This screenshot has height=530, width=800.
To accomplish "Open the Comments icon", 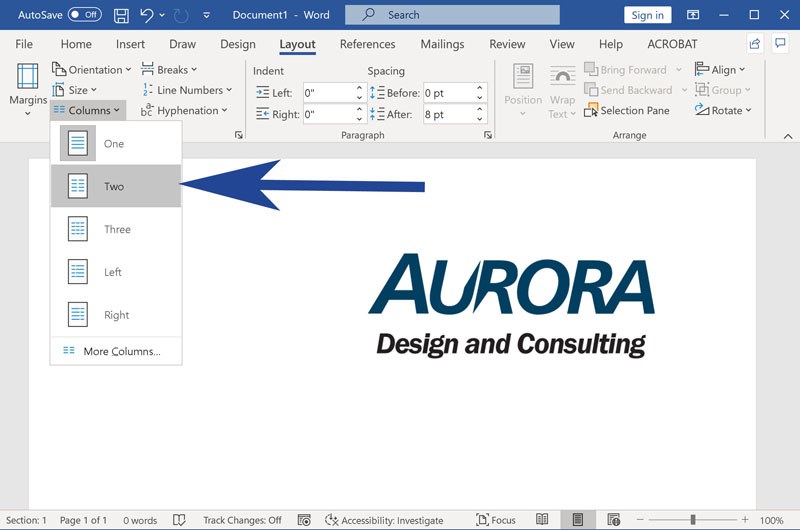I will [780, 43].
